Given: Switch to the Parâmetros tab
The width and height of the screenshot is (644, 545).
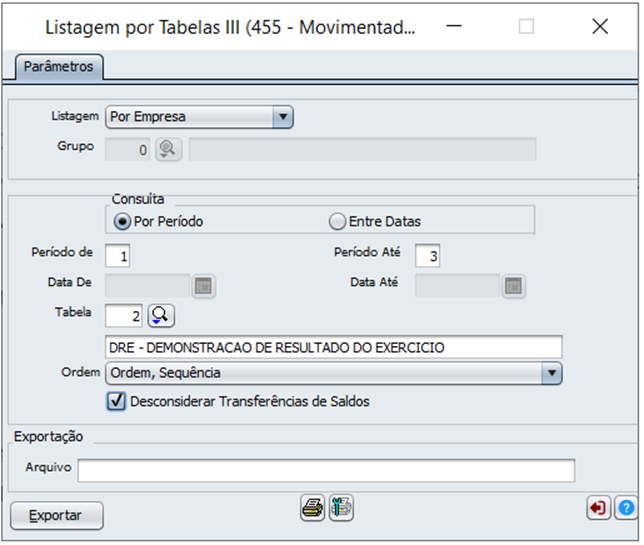Looking at the screenshot, I should [58, 66].
